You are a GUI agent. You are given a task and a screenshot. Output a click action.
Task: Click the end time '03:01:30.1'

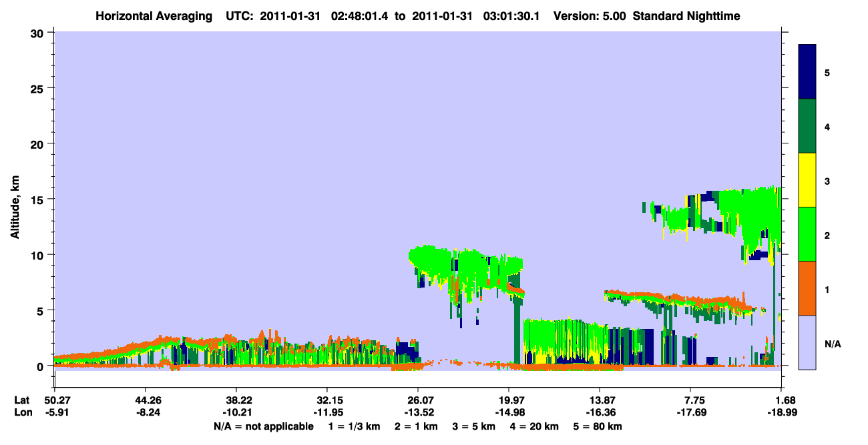[x=513, y=15]
